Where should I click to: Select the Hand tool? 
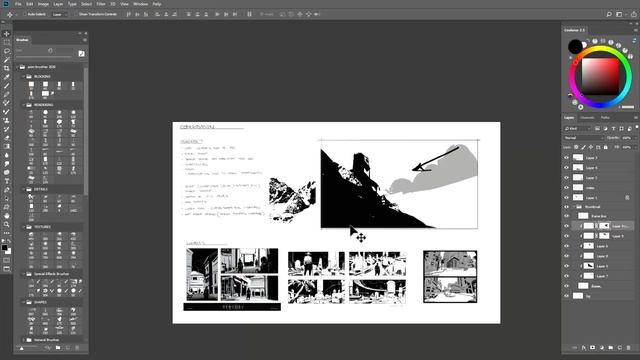7,216
